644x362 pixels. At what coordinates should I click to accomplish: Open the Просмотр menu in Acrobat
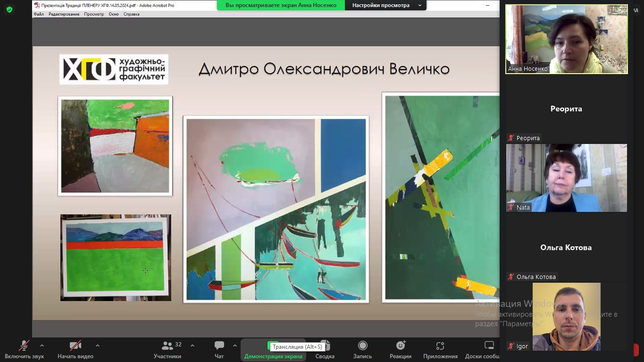94,14
